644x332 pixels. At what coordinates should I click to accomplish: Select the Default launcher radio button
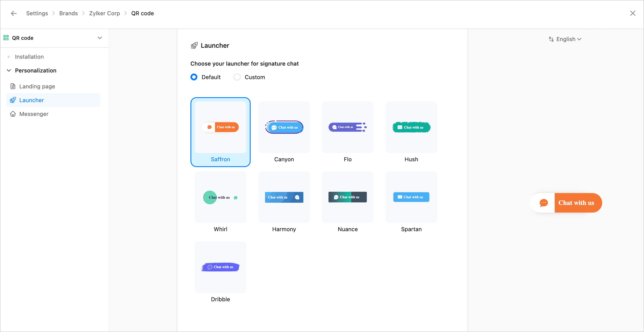point(194,77)
